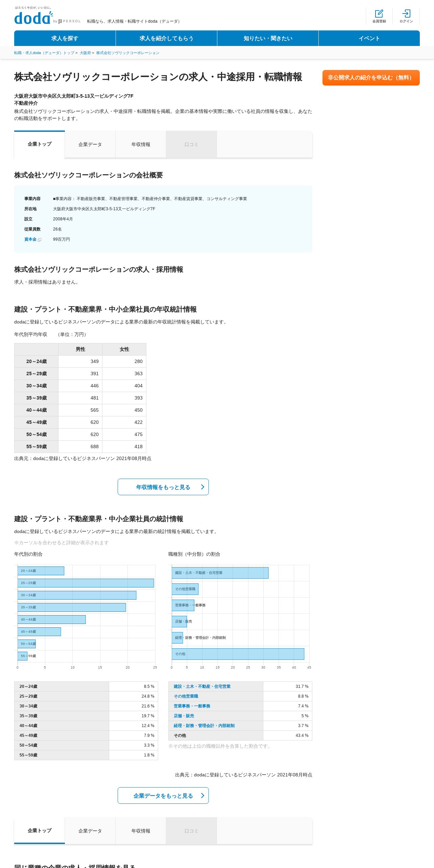The width and height of the screenshot is (434, 868).
Task: Follow the 転職・求人doda トップ breadcrumb
Action: point(44,53)
